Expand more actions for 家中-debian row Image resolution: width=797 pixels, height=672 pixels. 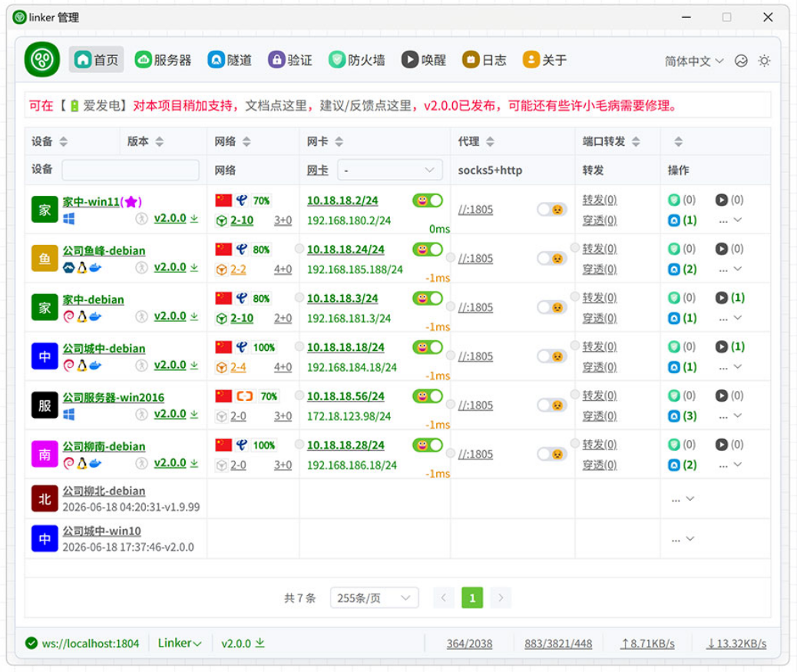730,318
